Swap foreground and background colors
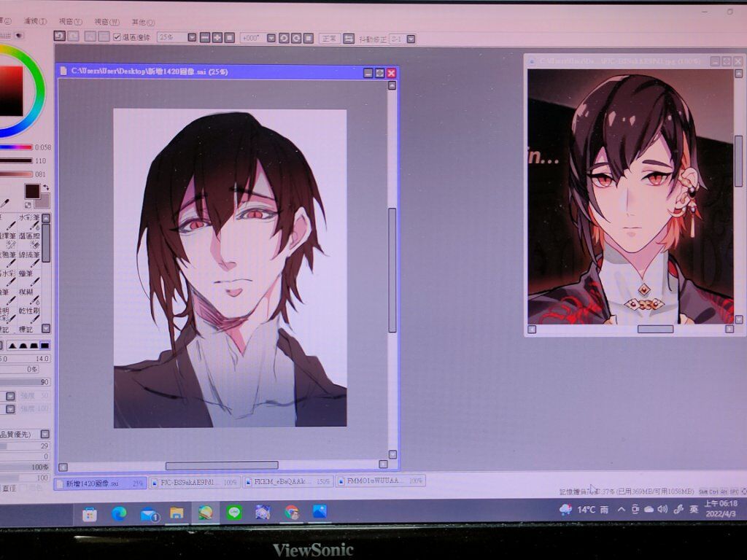This screenshot has width=747, height=560. [x=46, y=187]
